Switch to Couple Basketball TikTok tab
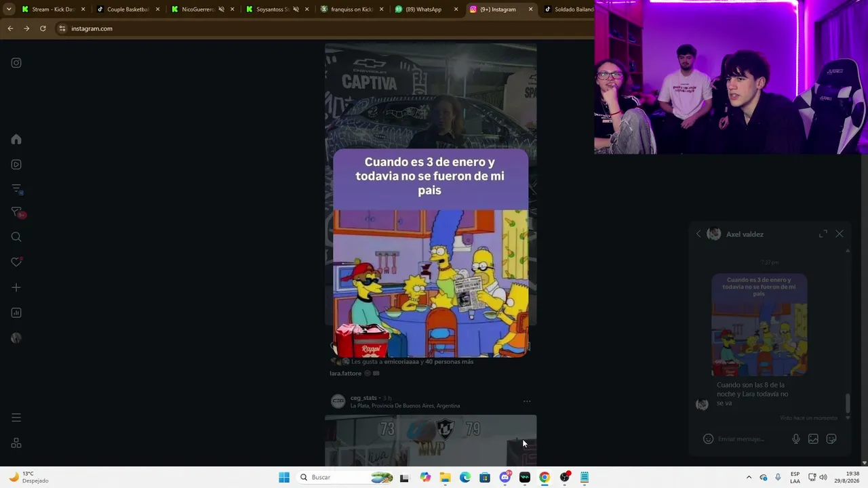868x488 pixels. pyautogui.click(x=127, y=9)
